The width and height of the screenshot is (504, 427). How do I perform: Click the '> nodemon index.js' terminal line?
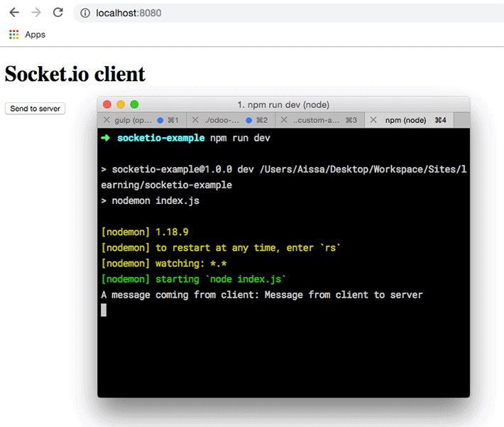pyautogui.click(x=150, y=201)
